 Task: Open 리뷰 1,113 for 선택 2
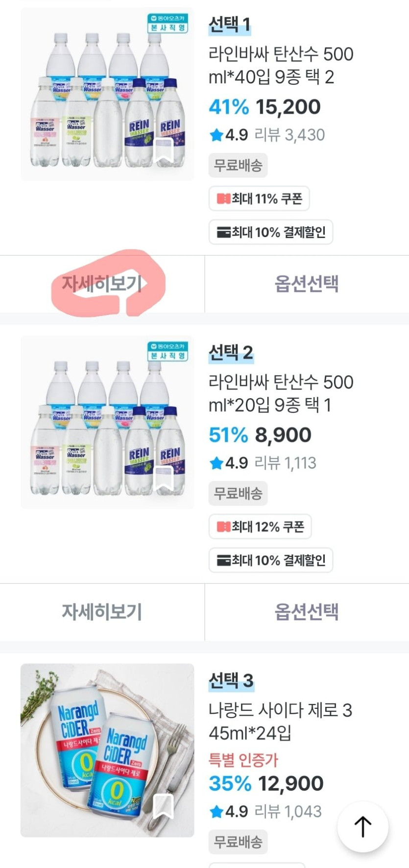point(286,463)
